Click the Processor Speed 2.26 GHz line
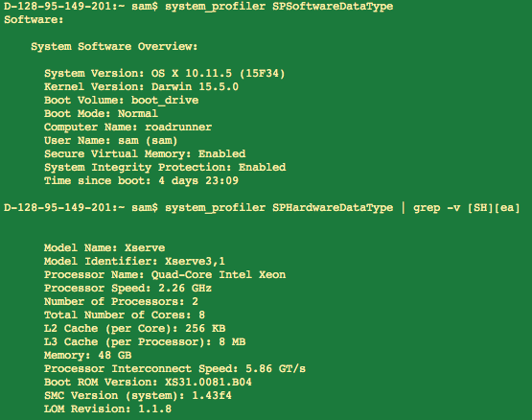The width and height of the screenshot is (532, 420). click(127, 289)
